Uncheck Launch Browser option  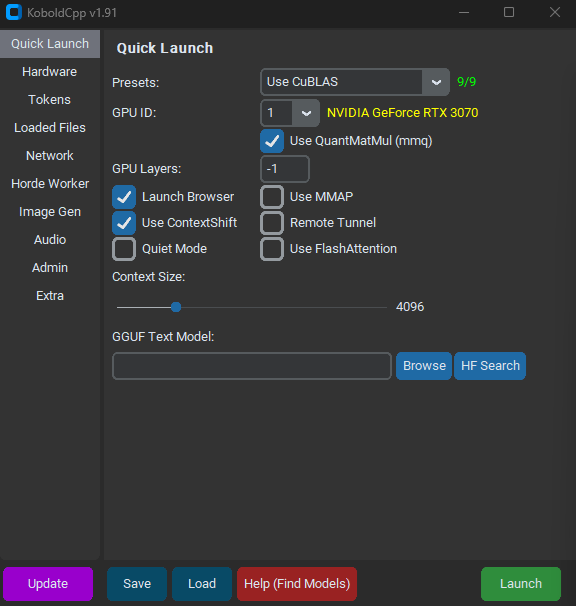pos(124,197)
